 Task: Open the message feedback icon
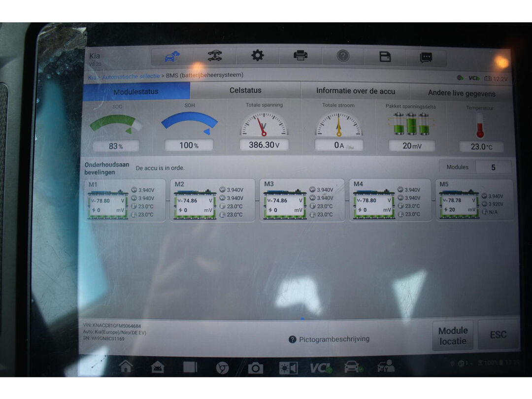[426, 57]
